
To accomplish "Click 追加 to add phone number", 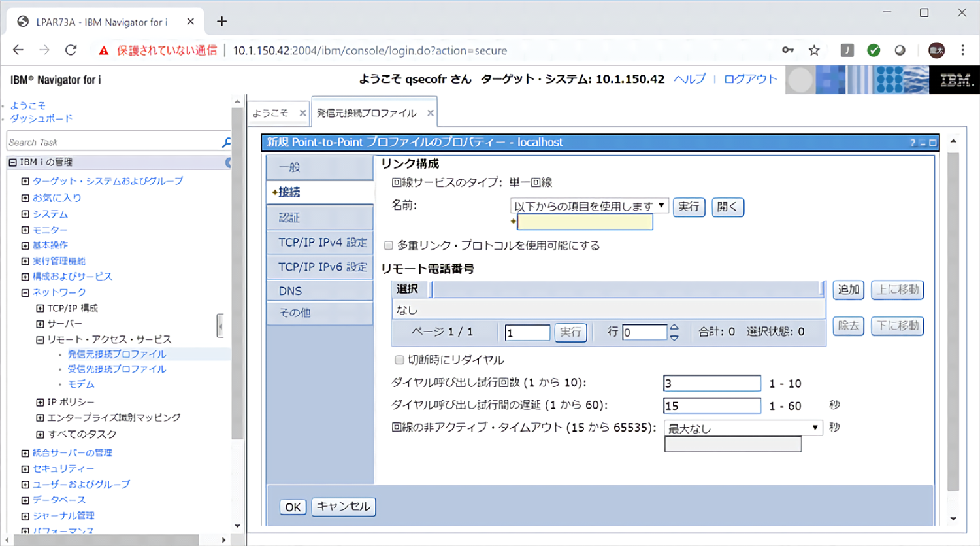I will tap(848, 290).
